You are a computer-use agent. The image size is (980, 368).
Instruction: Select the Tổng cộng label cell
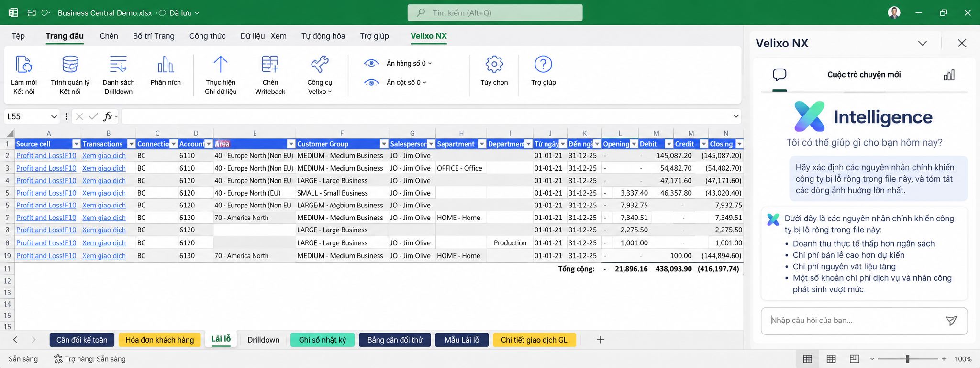point(576,269)
